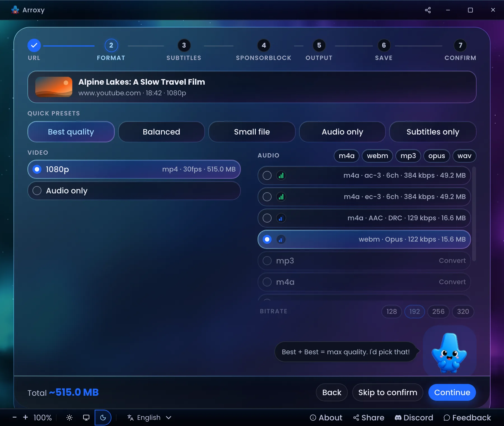Image resolution: width=504 pixels, height=426 pixels.
Task: Filter audio by opus chip
Action: pos(437,156)
